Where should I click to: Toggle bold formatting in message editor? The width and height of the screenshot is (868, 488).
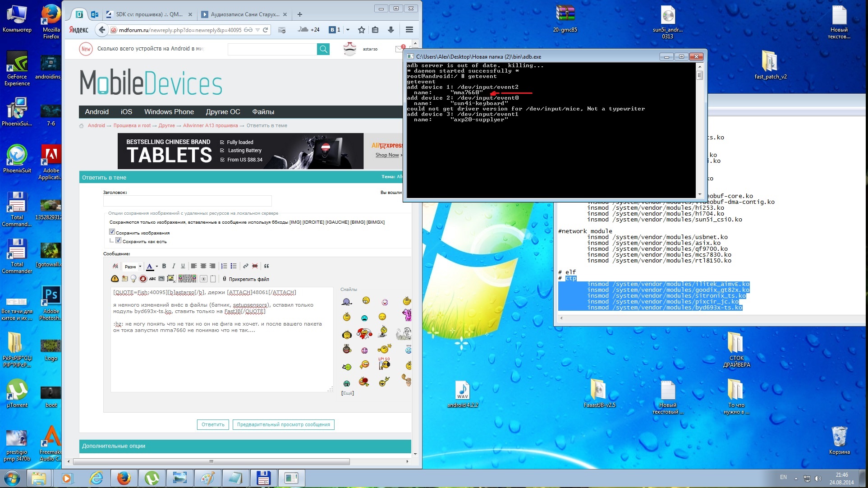tap(164, 266)
